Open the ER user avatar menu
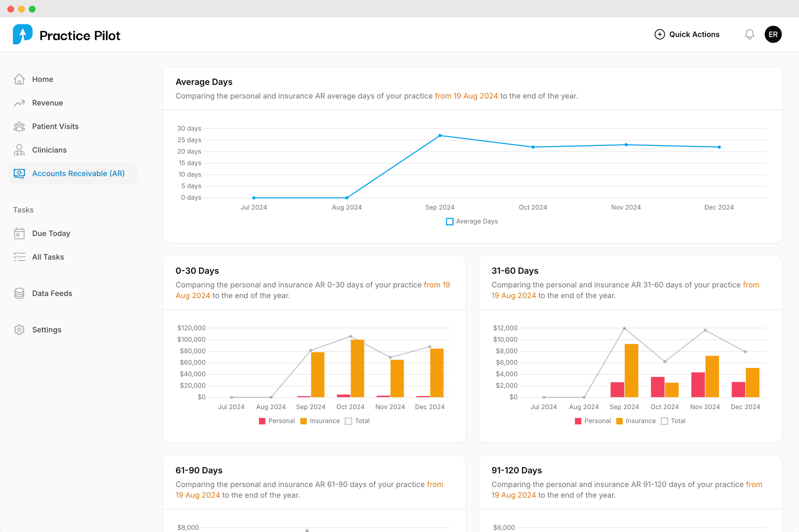Viewport: 799px width, 532px height. 773,34
